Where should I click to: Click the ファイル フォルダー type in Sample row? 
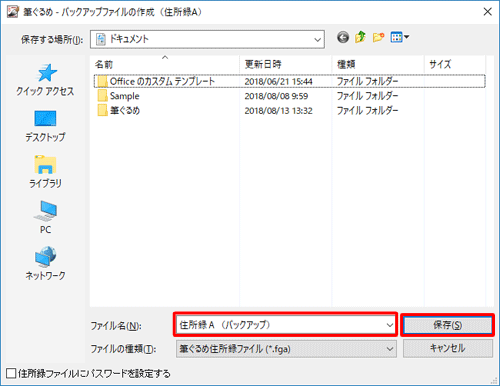(x=367, y=96)
